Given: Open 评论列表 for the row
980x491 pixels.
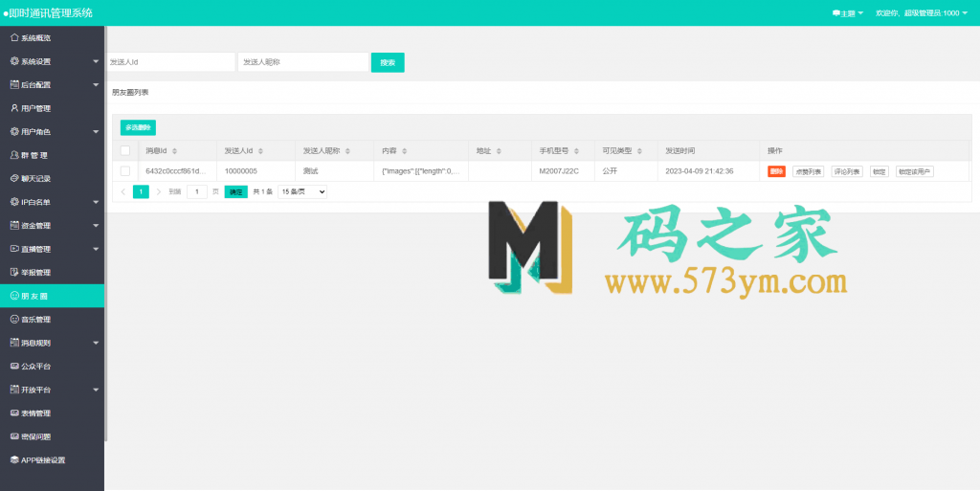Looking at the screenshot, I should click(x=847, y=171).
